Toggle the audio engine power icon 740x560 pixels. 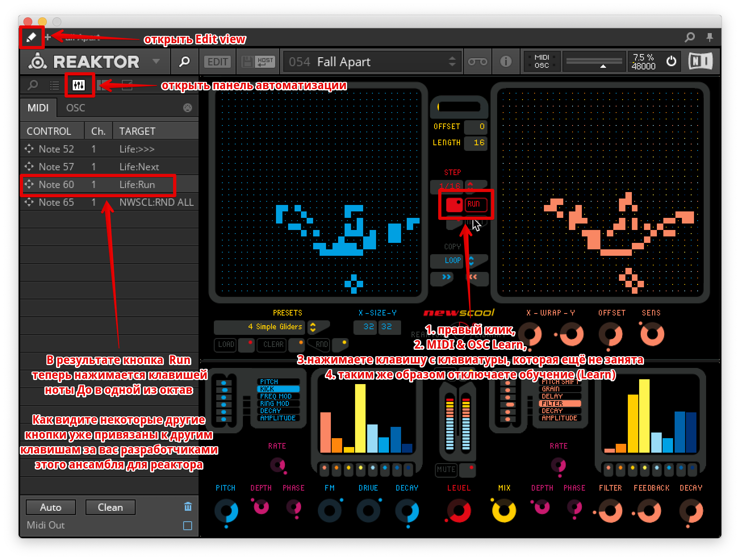pyautogui.click(x=671, y=61)
